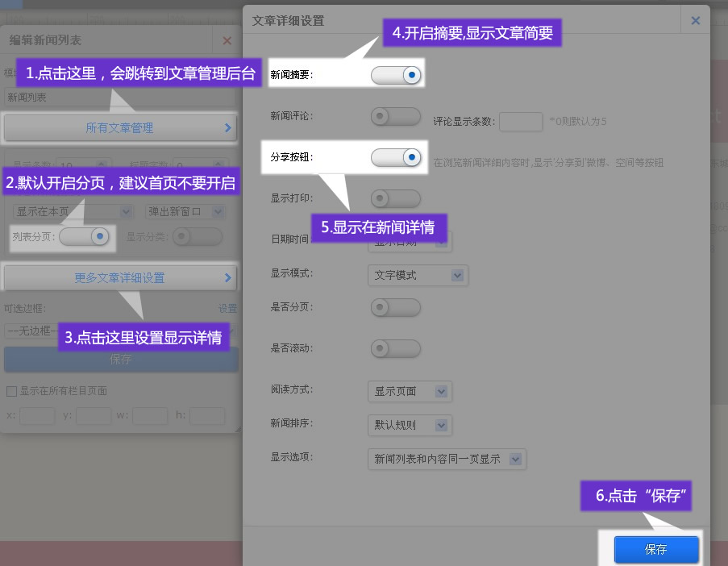
Task: Close the 文章详细设置 dialog
Action: (695, 21)
